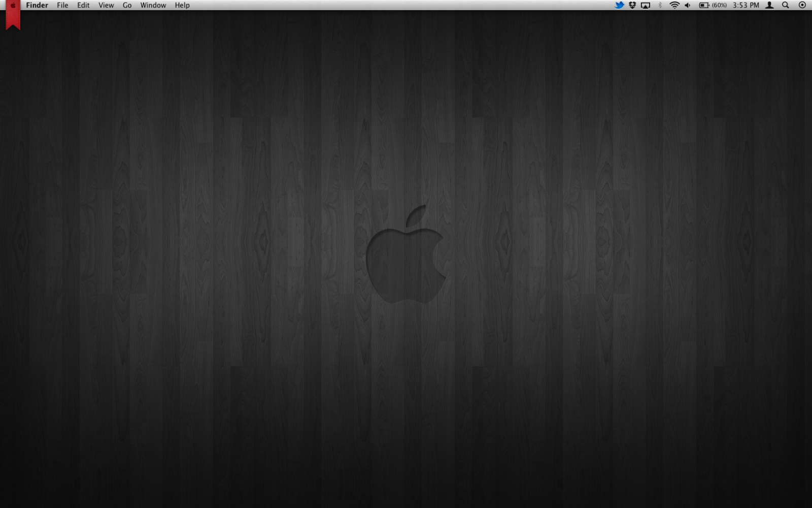Click the 3:53 PM clock

pos(746,5)
